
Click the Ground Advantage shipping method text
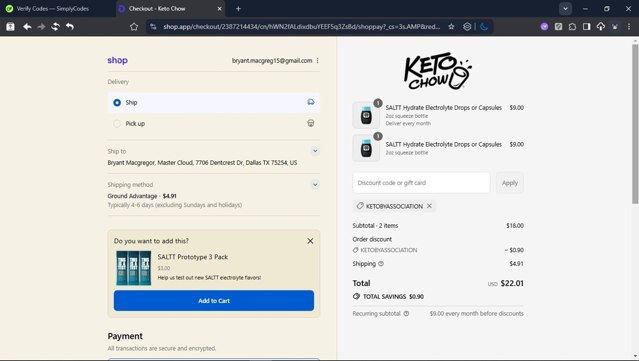(142, 196)
